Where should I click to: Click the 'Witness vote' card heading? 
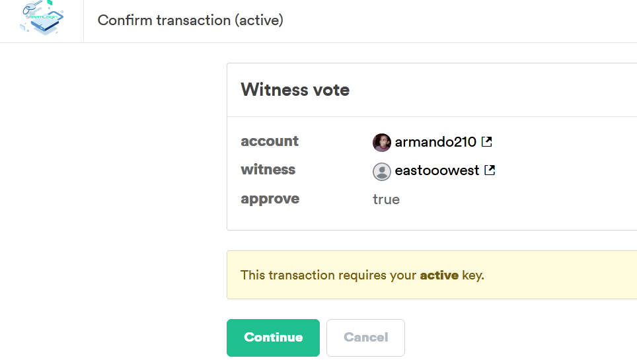pos(295,90)
